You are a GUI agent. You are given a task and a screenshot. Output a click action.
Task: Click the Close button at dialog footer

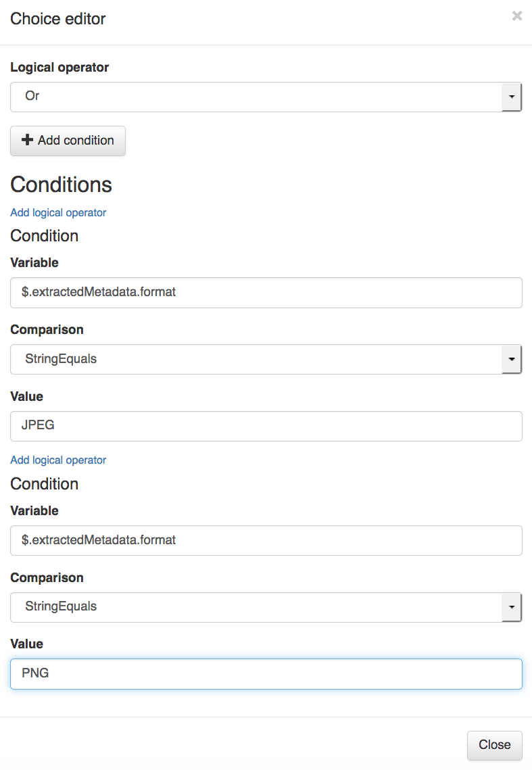coord(494,745)
